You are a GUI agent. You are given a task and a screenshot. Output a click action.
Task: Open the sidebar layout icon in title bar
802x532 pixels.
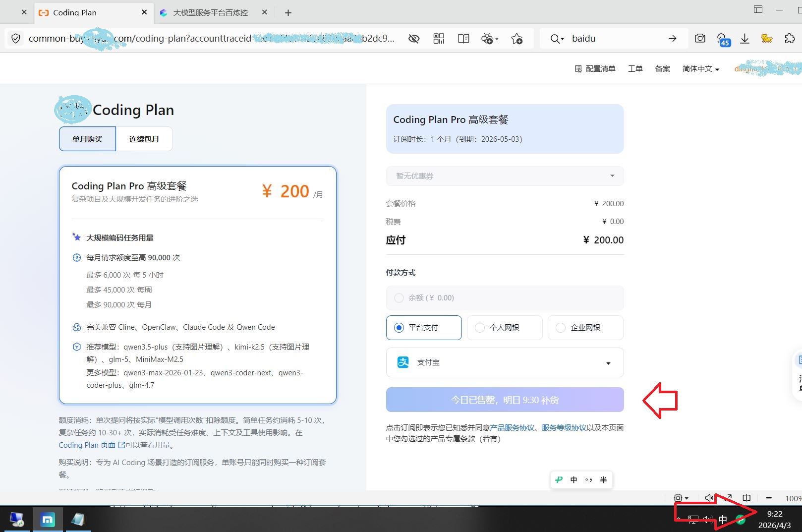pyautogui.click(x=758, y=9)
